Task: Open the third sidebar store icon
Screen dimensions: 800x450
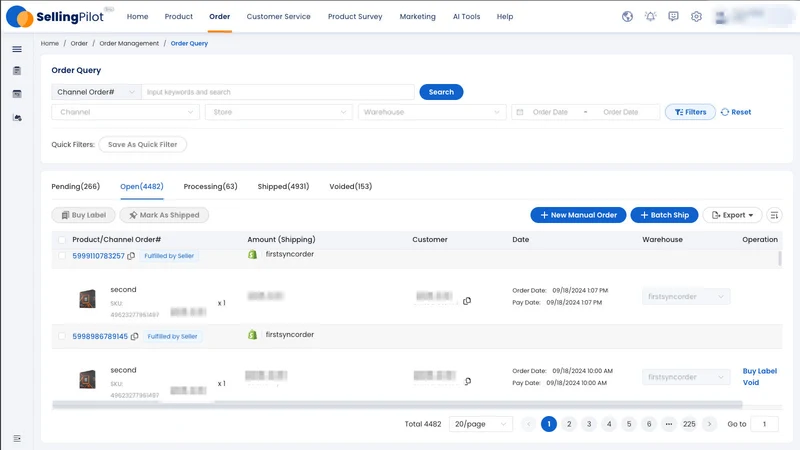Action: 17,94
